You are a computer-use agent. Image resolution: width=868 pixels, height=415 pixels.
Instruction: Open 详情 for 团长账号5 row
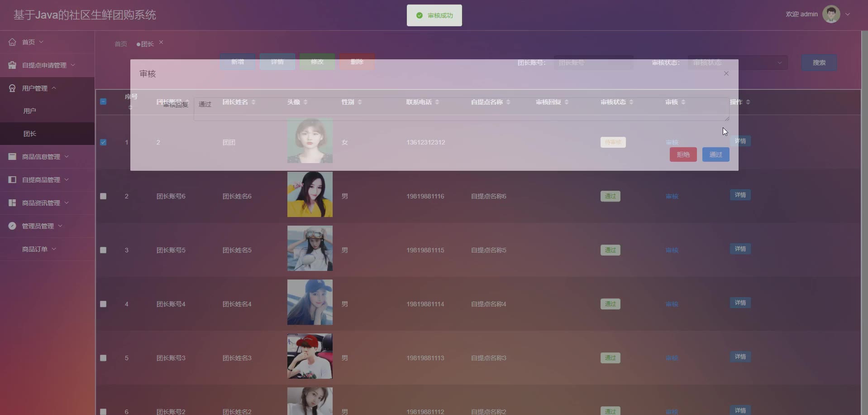[740, 249]
